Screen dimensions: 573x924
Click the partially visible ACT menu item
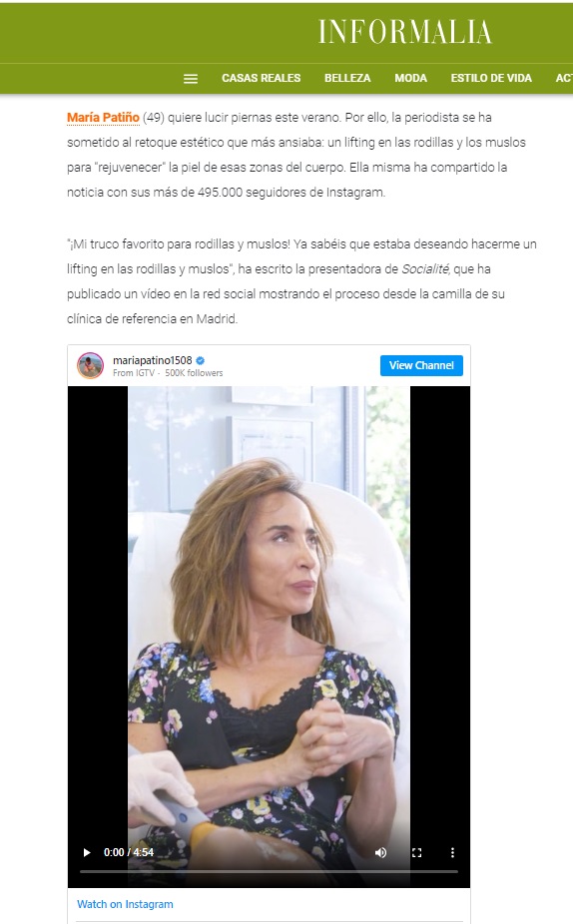(564, 79)
